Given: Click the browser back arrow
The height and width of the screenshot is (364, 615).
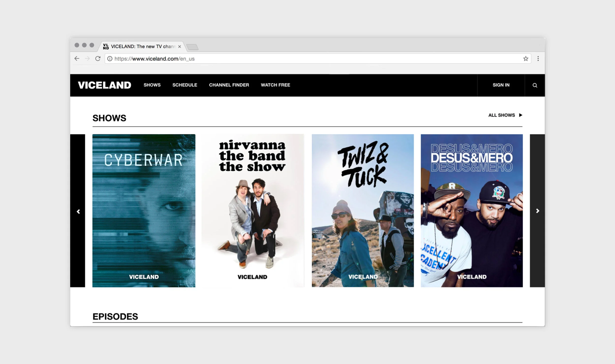Looking at the screenshot, I should (x=77, y=59).
